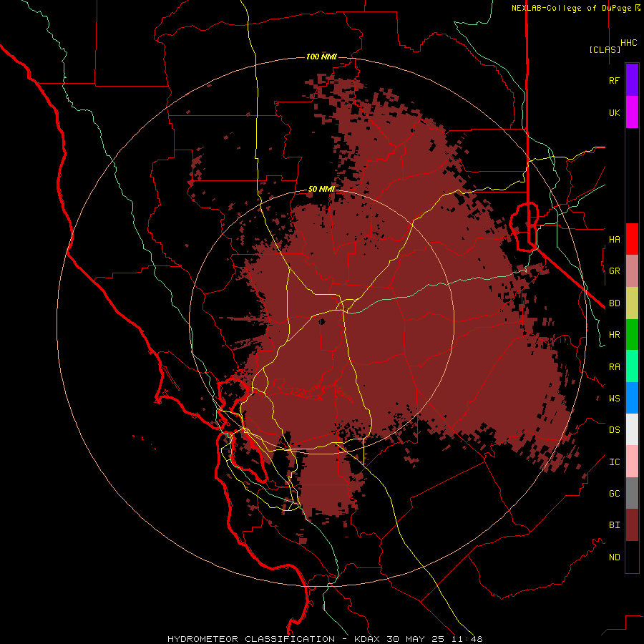Click the RF purple legend swatch
Viewport: 644px width, 644px height.
tap(632, 79)
